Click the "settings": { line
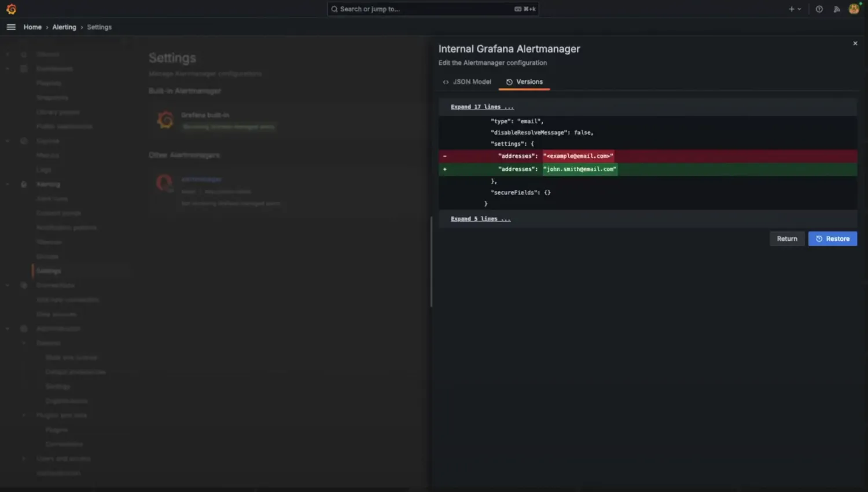The image size is (868, 492). click(x=512, y=144)
